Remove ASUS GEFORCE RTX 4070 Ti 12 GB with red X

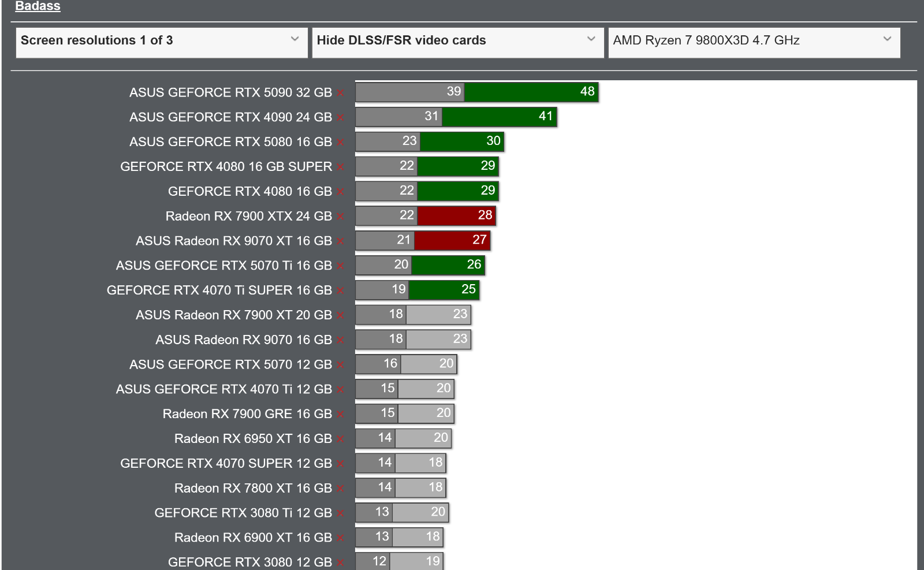pos(341,390)
